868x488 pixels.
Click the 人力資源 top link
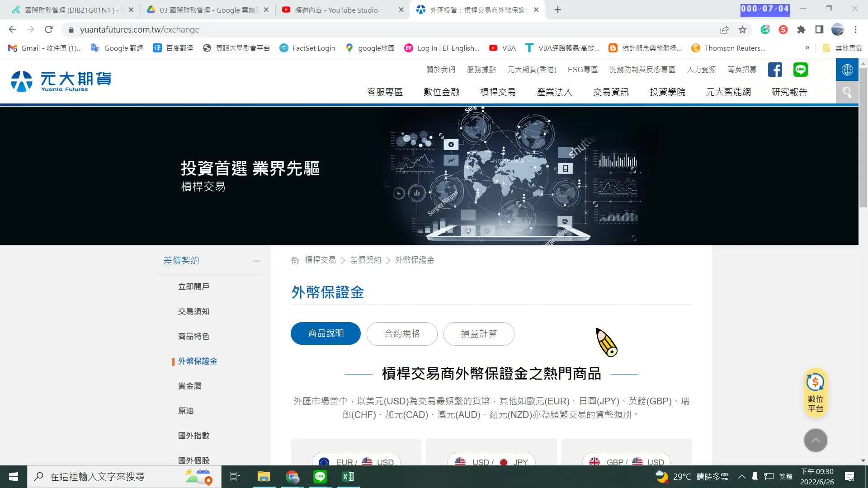click(x=701, y=70)
